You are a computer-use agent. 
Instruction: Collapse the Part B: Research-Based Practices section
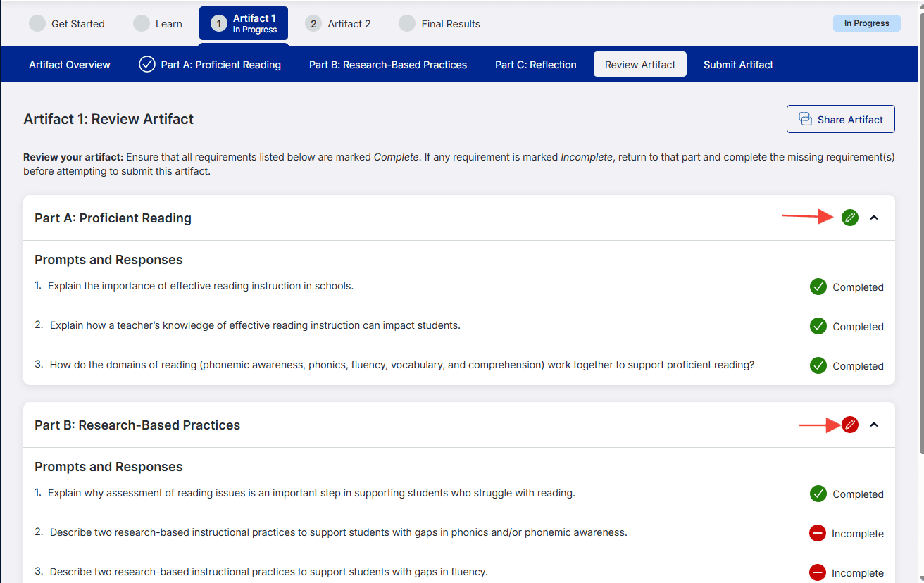coord(874,425)
